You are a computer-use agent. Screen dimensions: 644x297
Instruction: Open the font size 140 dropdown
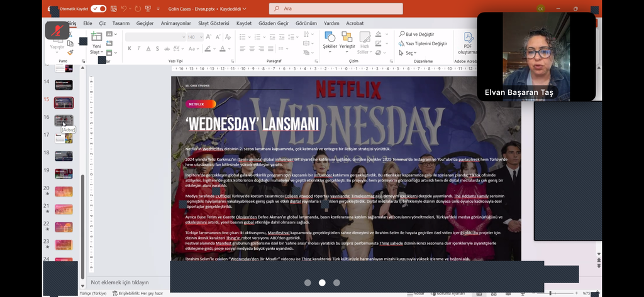[x=201, y=37]
